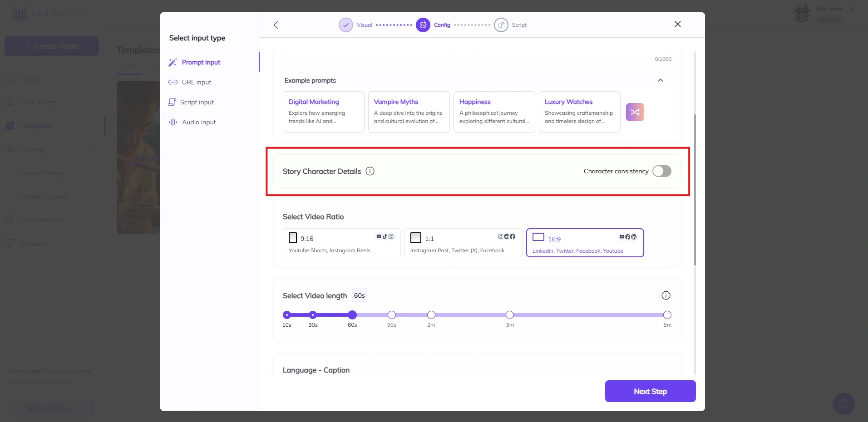Click the Script step icon
868x422 pixels.
(501, 25)
